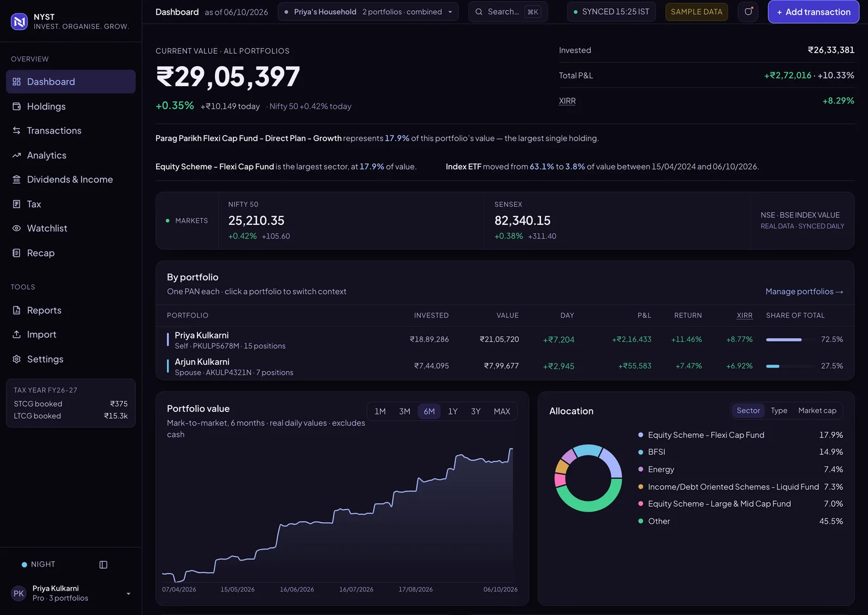Click the Total P&L +₹2,72,016 value
The width and height of the screenshot is (868, 615).
(x=788, y=75)
